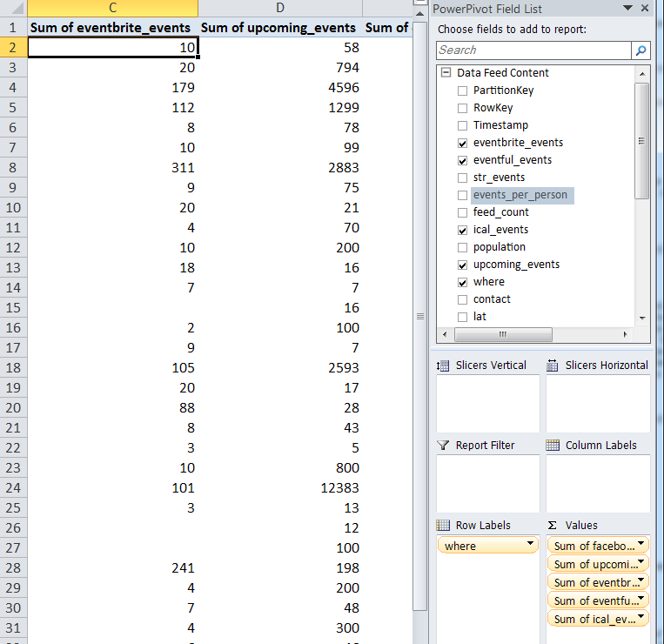
Task: Select row 24 header
Action: click(14, 487)
